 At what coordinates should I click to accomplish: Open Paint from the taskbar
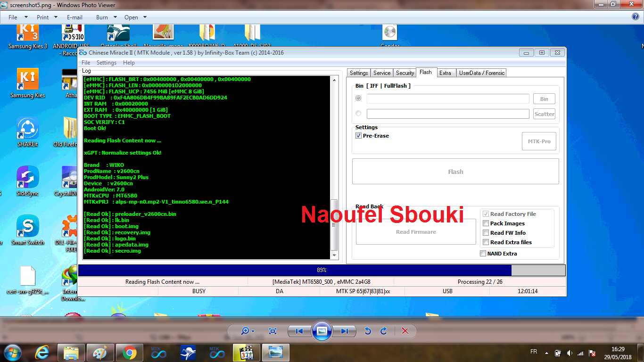(100, 353)
